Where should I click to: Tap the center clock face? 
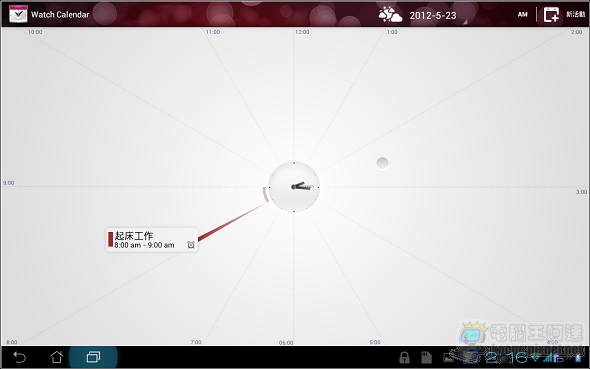point(294,187)
